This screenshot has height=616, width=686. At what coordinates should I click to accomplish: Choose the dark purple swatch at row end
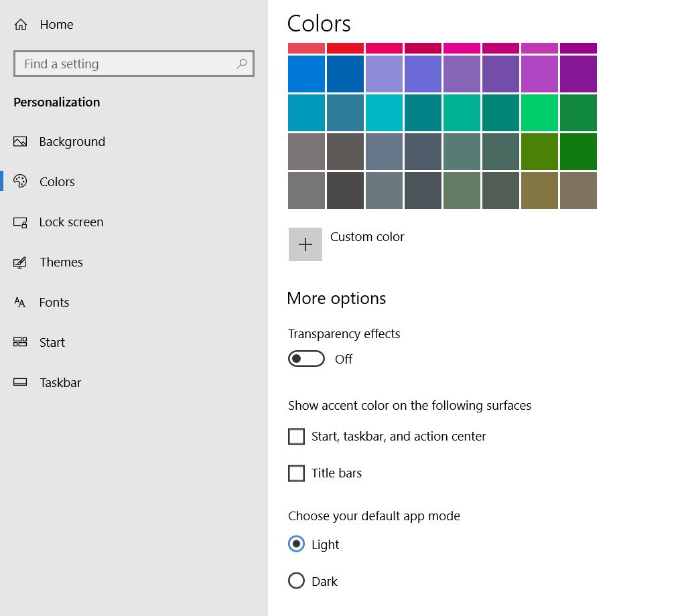coord(578,74)
